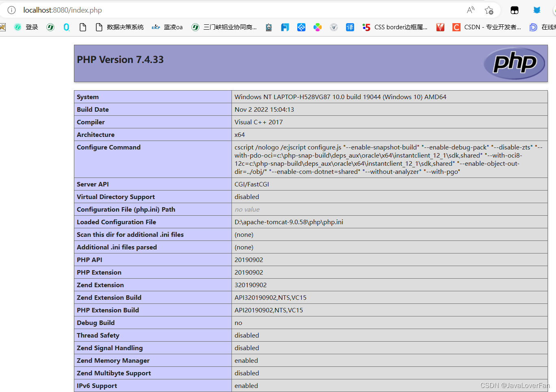
Task: Open the Read aloud icon
Action: point(471,10)
